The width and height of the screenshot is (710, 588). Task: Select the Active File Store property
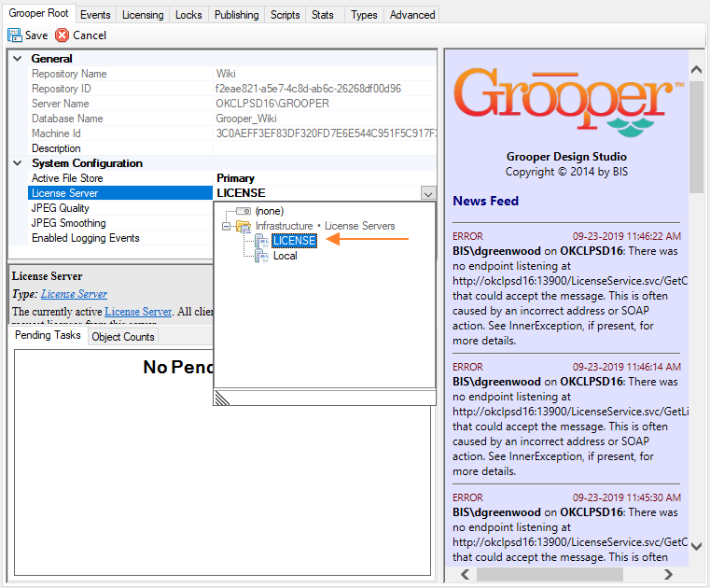(120, 178)
